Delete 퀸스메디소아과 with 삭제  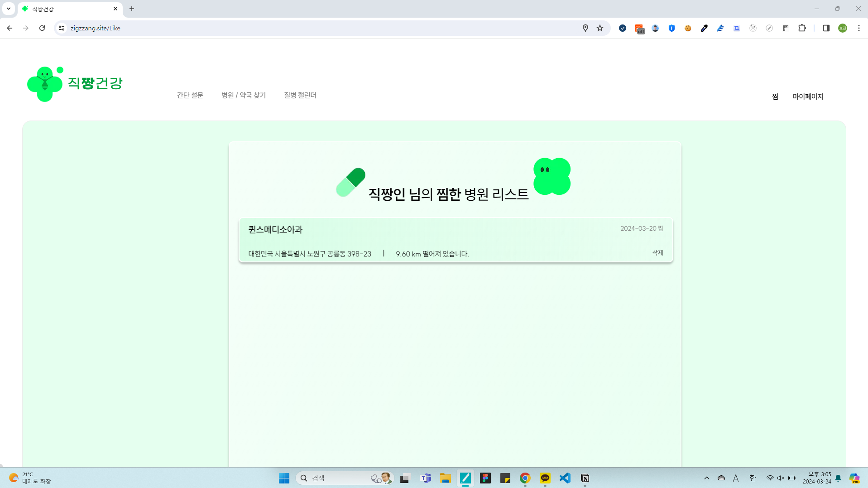pos(657,253)
